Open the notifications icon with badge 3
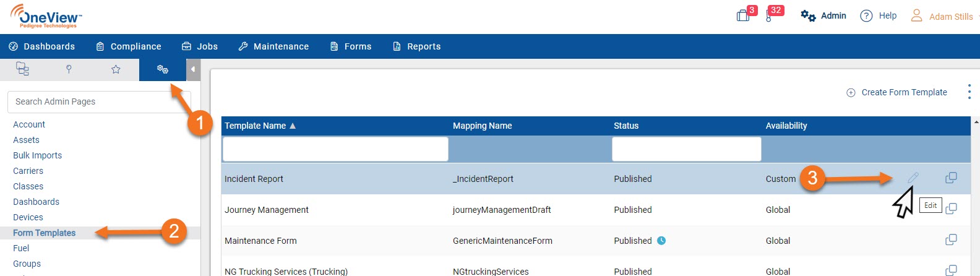980x276 pixels. click(x=744, y=15)
